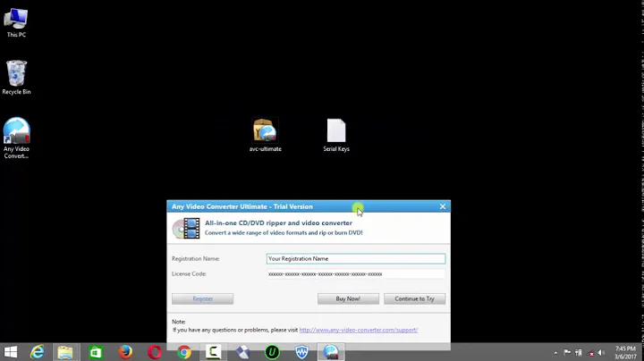This screenshot has height=361, width=644.
Task: Click the Registration Name input field
Action: [356, 258]
